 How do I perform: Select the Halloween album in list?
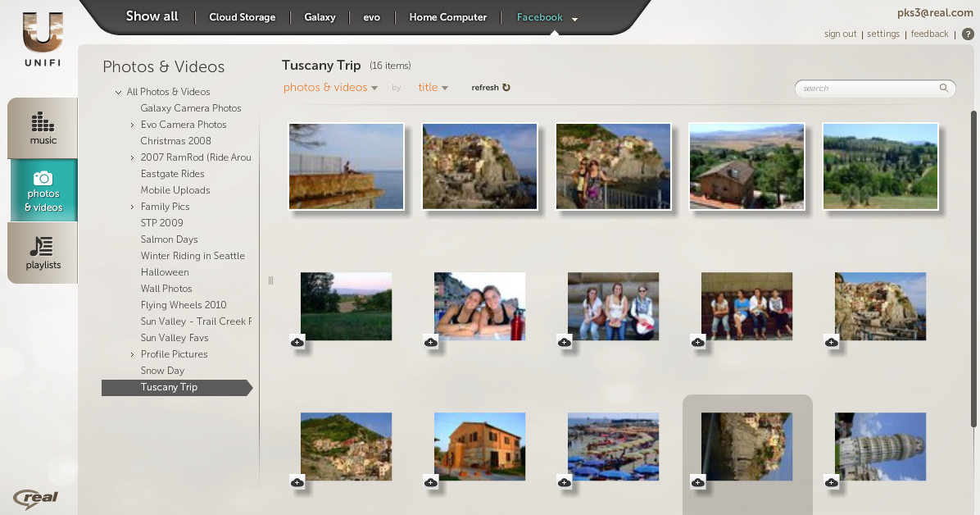click(165, 272)
